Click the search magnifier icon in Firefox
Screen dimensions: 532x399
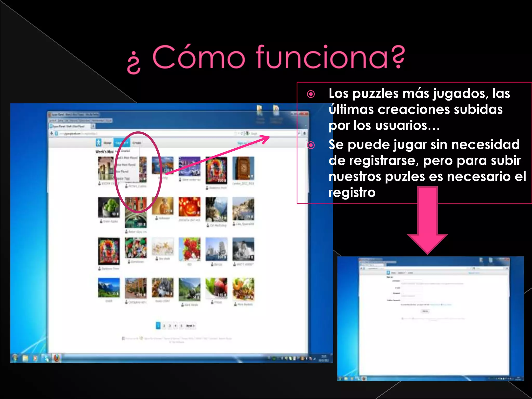point(299,133)
